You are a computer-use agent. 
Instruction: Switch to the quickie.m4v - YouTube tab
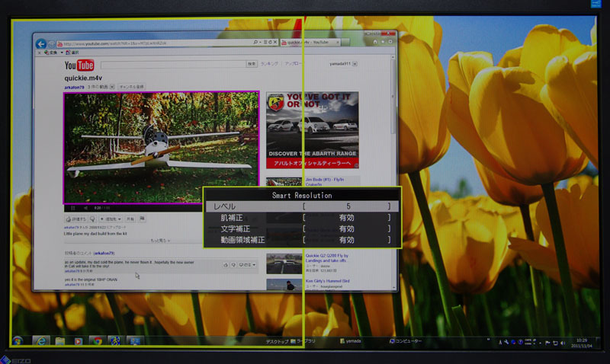[305, 43]
